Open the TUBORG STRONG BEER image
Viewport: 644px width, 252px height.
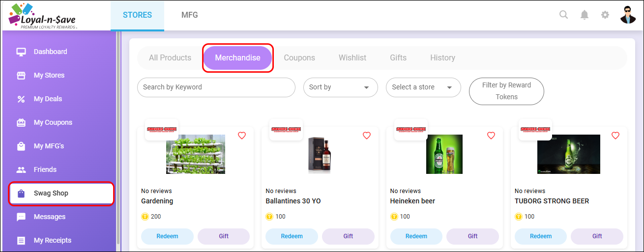(x=569, y=154)
